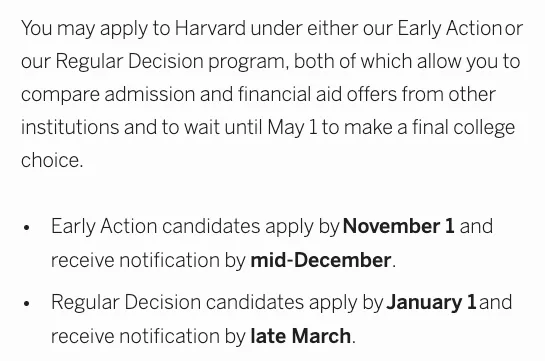Click the word "offers" in the paragraph
Screen dimensions: 545x361
coord(372,94)
